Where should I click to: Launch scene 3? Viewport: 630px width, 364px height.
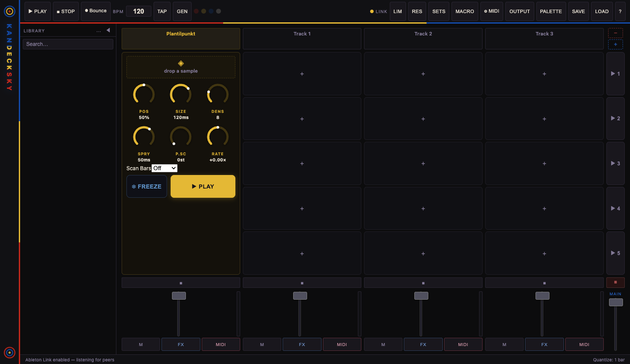coord(616,164)
